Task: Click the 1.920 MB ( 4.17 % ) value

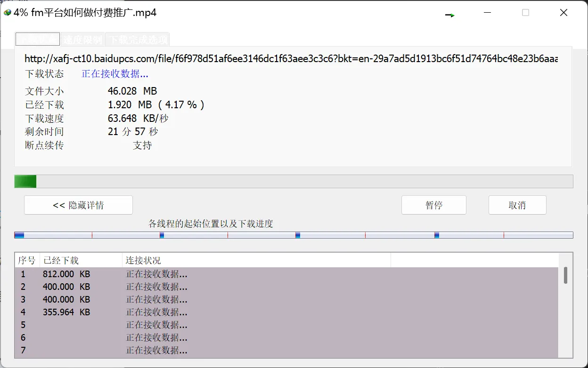Action: point(156,104)
